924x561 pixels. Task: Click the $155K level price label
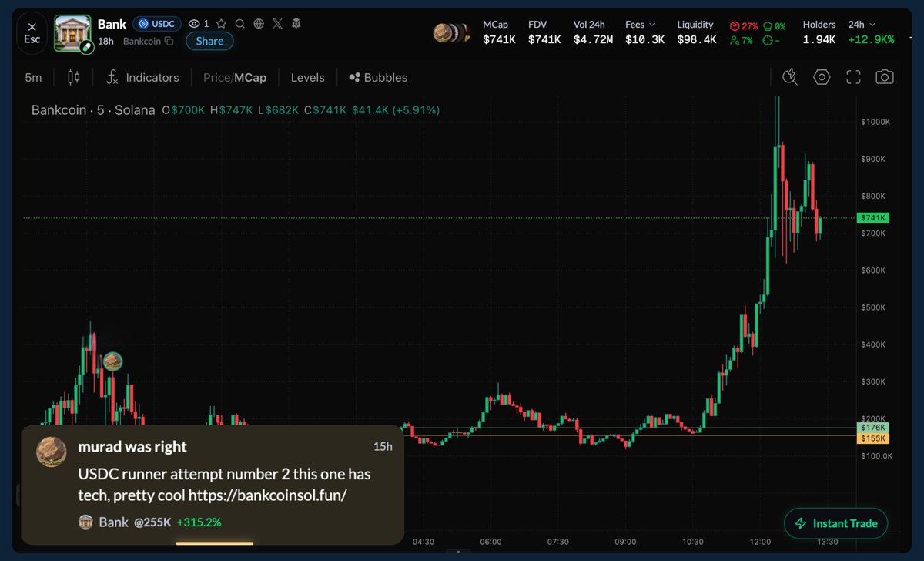click(873, 438)
